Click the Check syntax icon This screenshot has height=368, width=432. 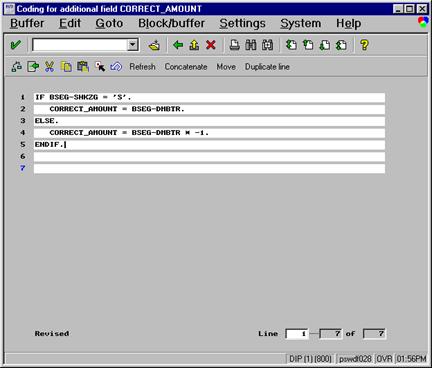coord(16,67)
